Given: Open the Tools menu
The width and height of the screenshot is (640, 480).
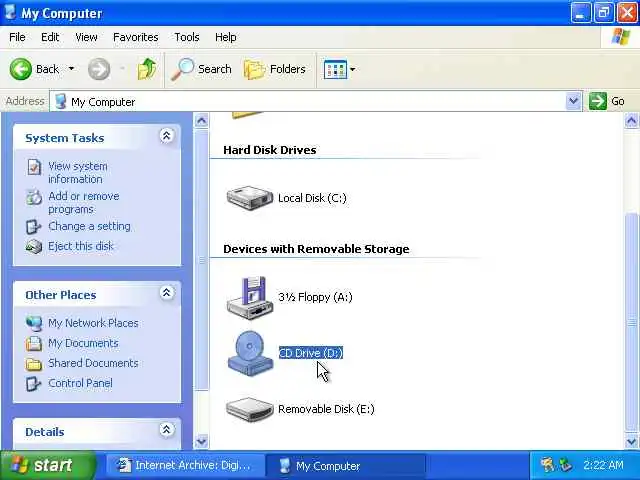Looking at the screenshot, I should pyautogui.click(x=187, y=37).
